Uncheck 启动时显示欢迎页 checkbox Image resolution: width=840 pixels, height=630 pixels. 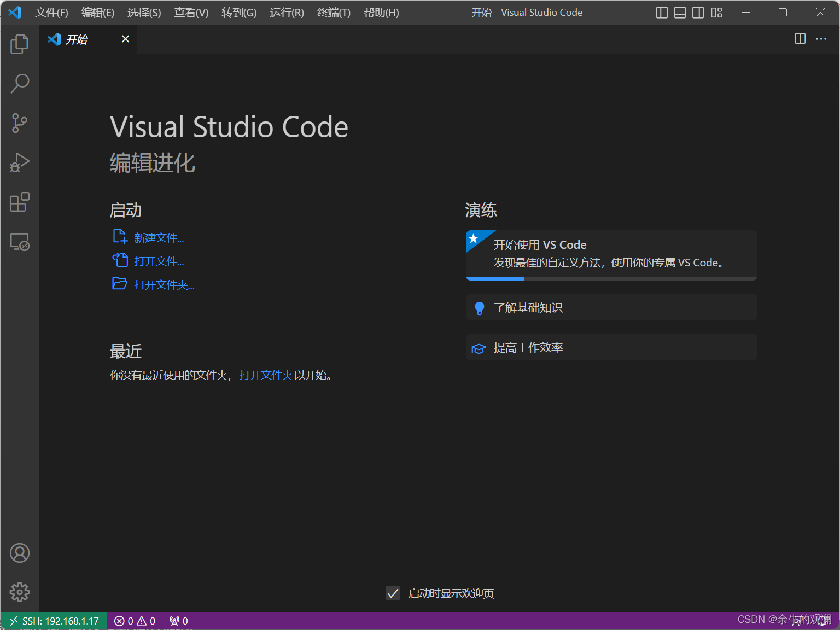pyautogui.click(x=393, y=593)
